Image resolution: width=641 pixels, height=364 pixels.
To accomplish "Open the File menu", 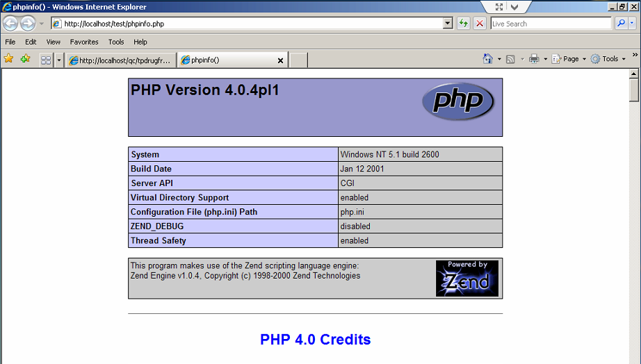I will (10, 42).
